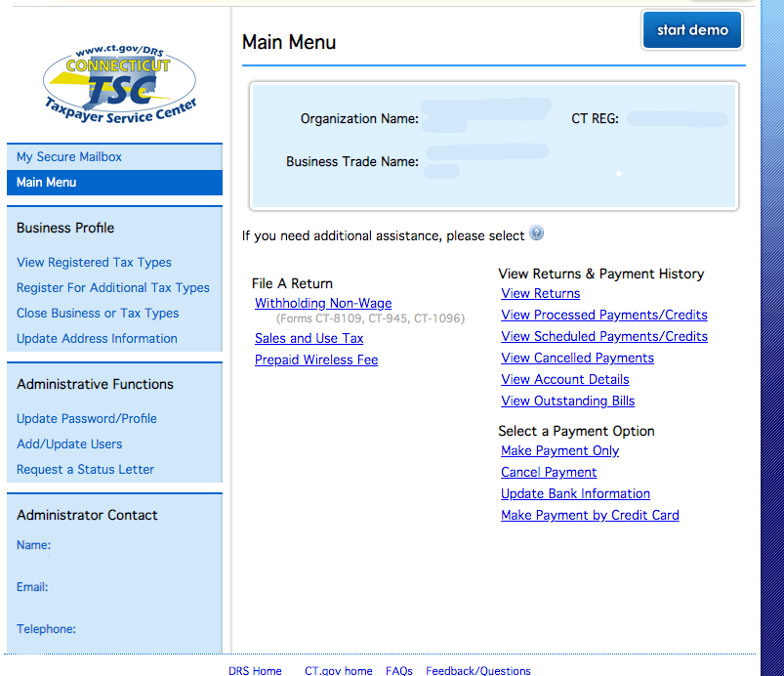Open the DRS Home footer link
784x676 pixels.
[x=255, y=671]
